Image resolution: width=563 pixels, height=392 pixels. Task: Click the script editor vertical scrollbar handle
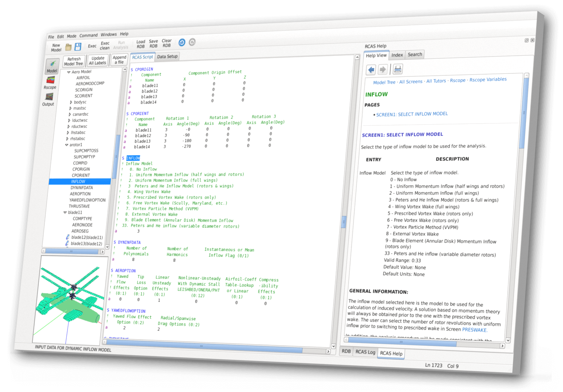click(344, 222)
